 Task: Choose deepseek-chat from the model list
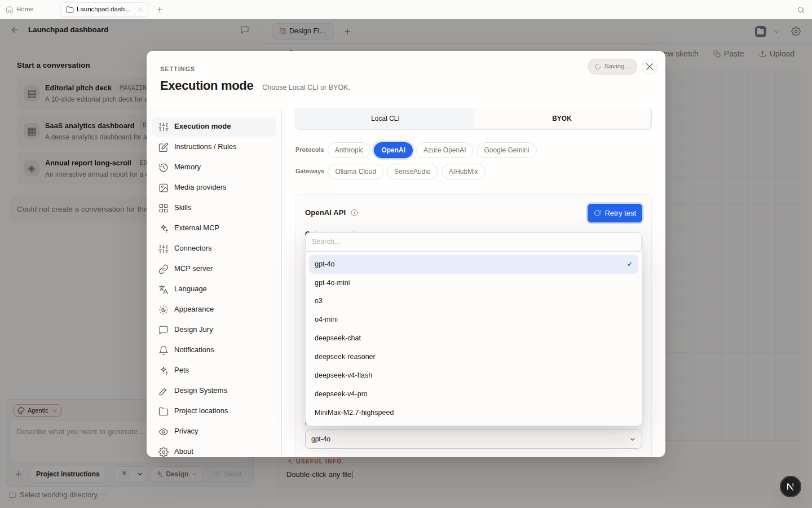474,338
